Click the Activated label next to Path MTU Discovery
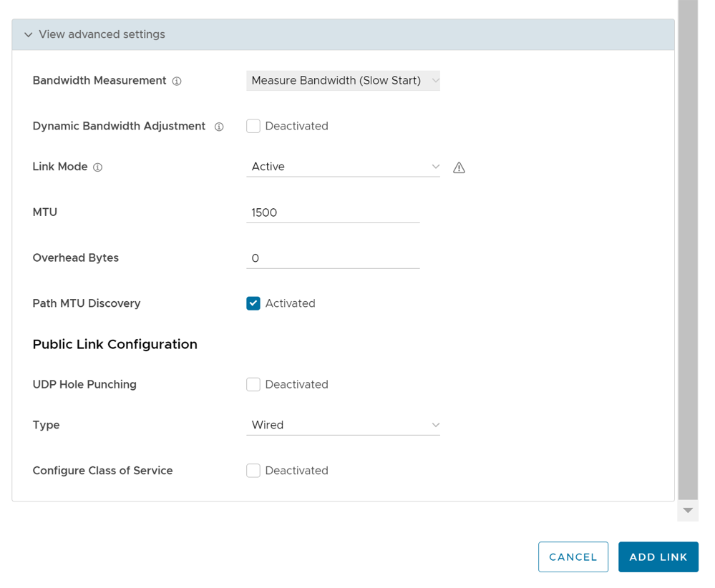Viewport: 715px width, 588px height. pyautogui.click(x=290, y=303)
